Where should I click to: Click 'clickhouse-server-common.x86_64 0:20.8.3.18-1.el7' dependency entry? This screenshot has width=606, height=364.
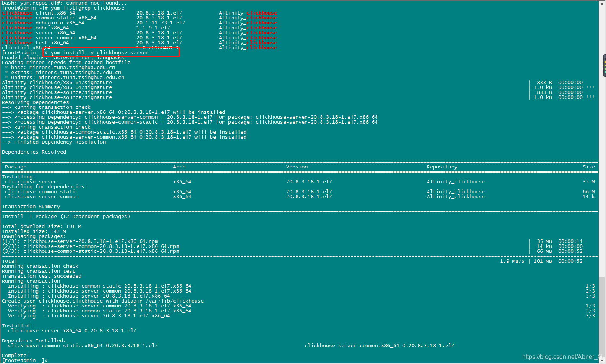click(x=379, y=345)
